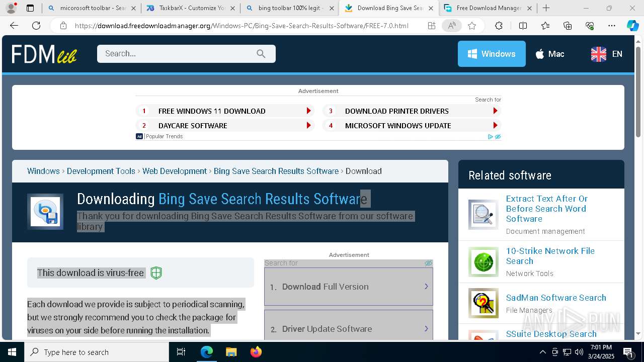Open 10-Strike Network File Search link
The image size is (644, 362).
pos(550,256)
